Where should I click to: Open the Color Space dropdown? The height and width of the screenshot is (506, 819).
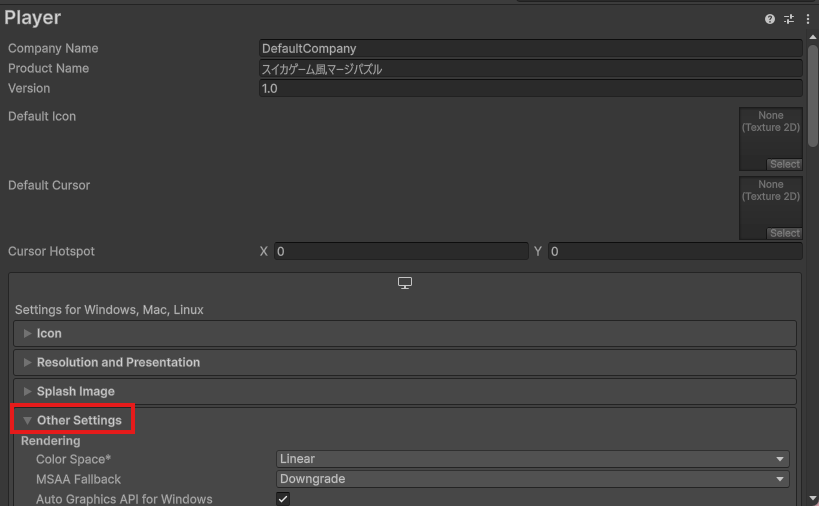(x=532, y=459)
